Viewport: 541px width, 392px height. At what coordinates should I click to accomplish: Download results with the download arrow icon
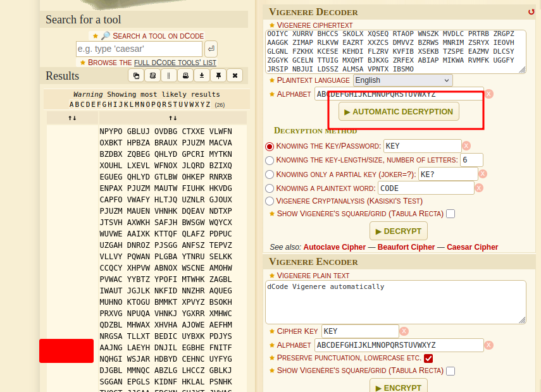pos(202,75)
